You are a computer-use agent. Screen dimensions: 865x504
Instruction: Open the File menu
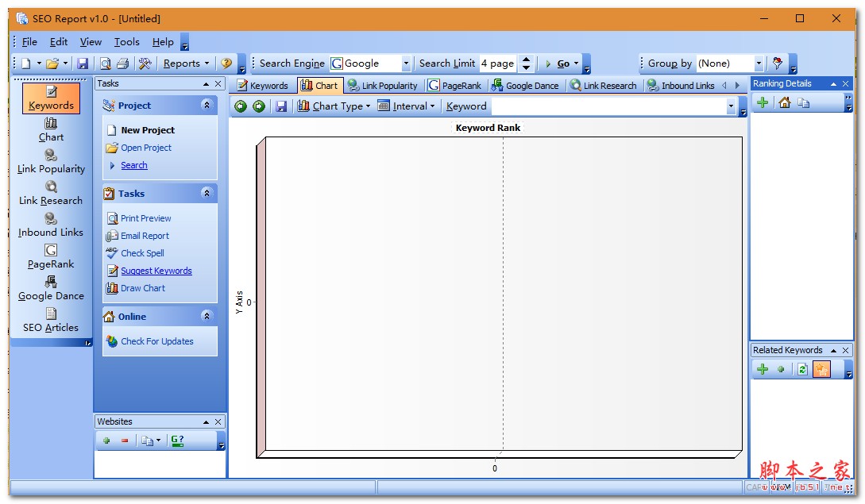click(29, 42)
